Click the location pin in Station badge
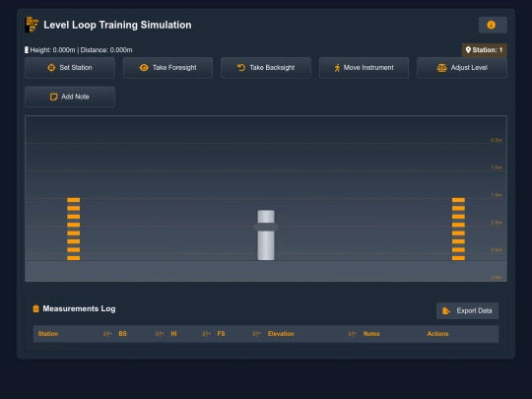 [x=468, y=50]
